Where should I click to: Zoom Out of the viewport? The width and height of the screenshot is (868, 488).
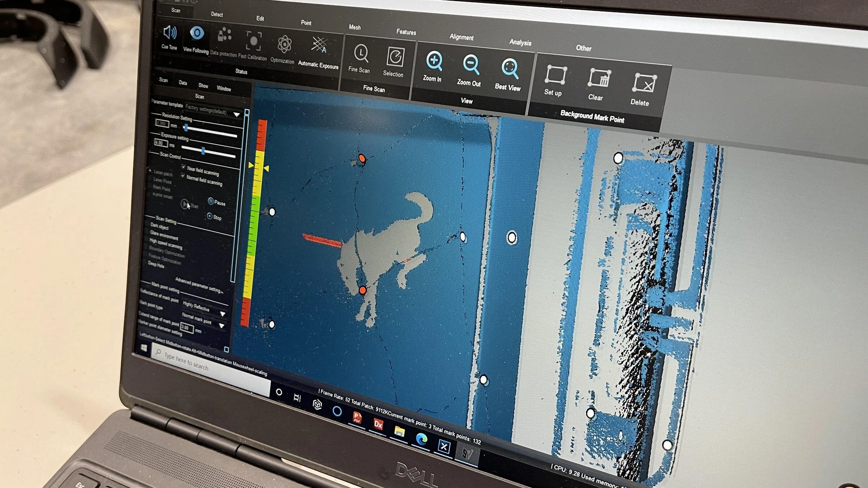471,65
